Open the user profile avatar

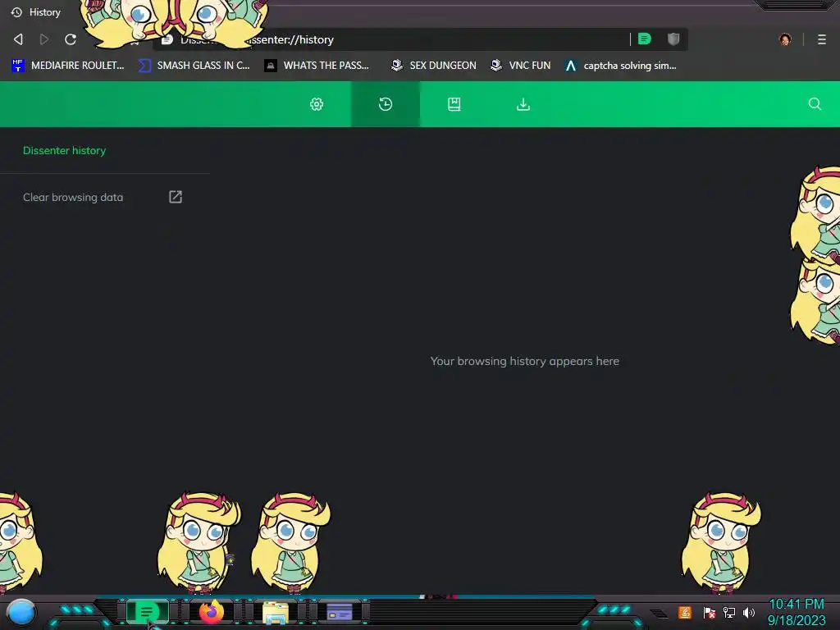785,39
